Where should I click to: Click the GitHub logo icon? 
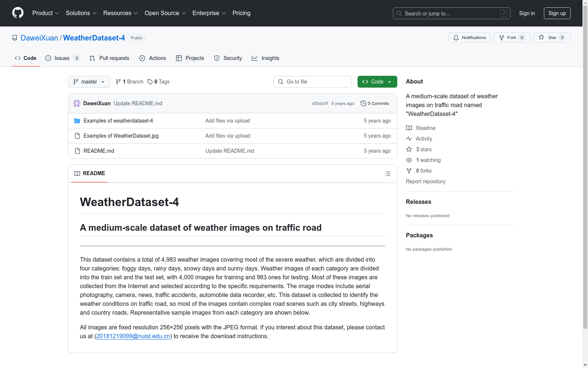[18, 13]
